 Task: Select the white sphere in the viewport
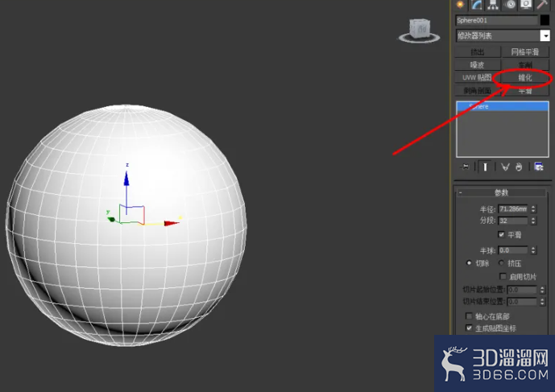(126, 225)
